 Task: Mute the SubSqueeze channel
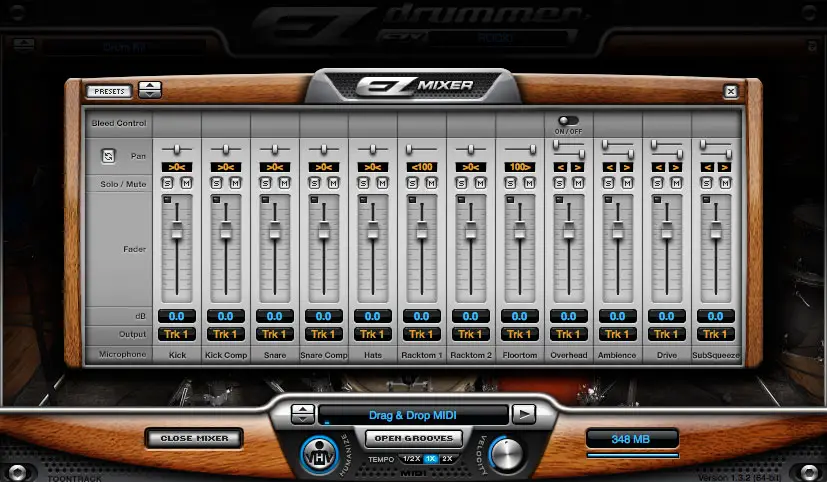pos(725,183)
